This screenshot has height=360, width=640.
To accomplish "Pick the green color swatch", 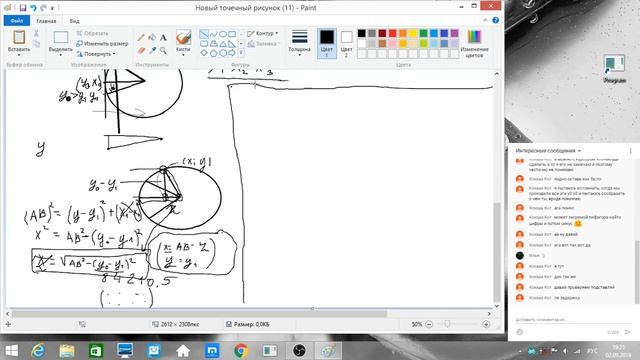I will coord(423,33).
